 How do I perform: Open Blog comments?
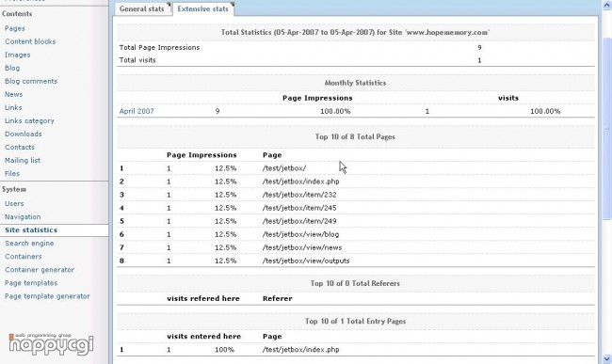click(31, 81)
